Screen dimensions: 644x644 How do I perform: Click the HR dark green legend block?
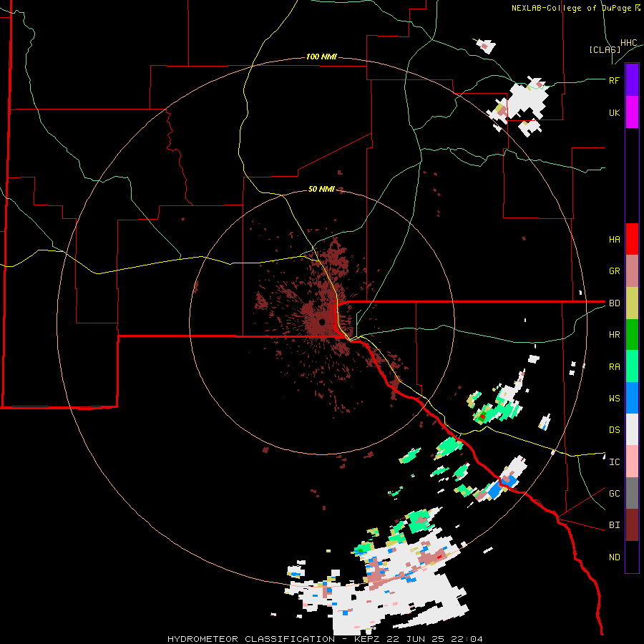(632, 335)
